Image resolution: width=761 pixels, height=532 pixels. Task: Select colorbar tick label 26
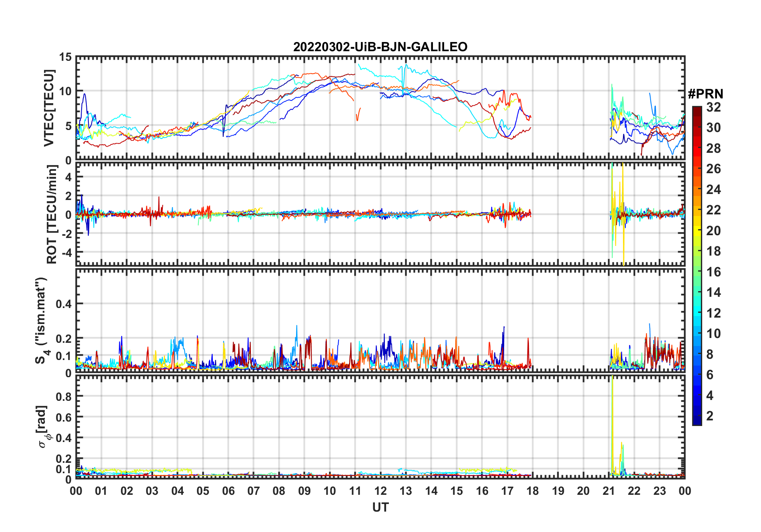(713, 168)
